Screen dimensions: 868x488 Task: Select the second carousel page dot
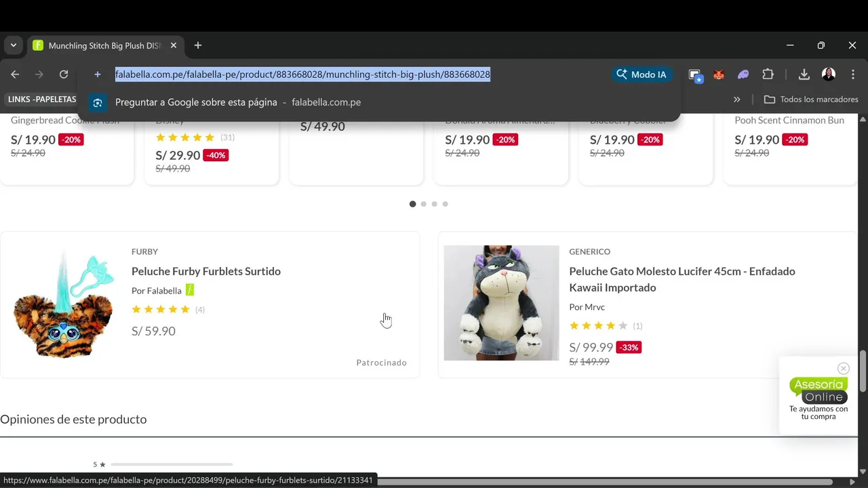[423, 204]
